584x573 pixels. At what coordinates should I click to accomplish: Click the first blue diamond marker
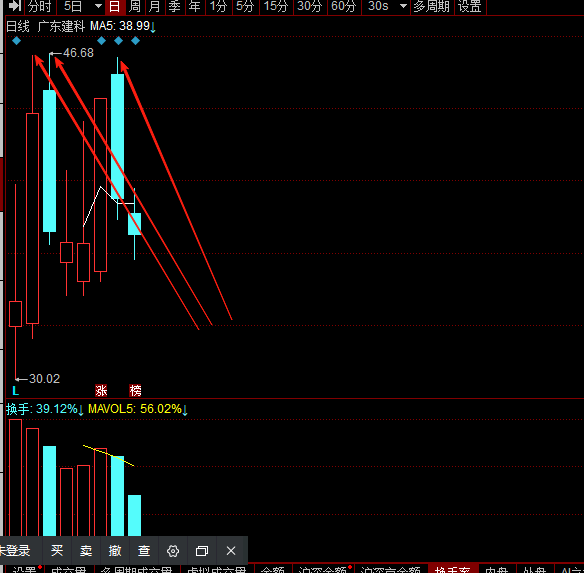tap(16, 41)
